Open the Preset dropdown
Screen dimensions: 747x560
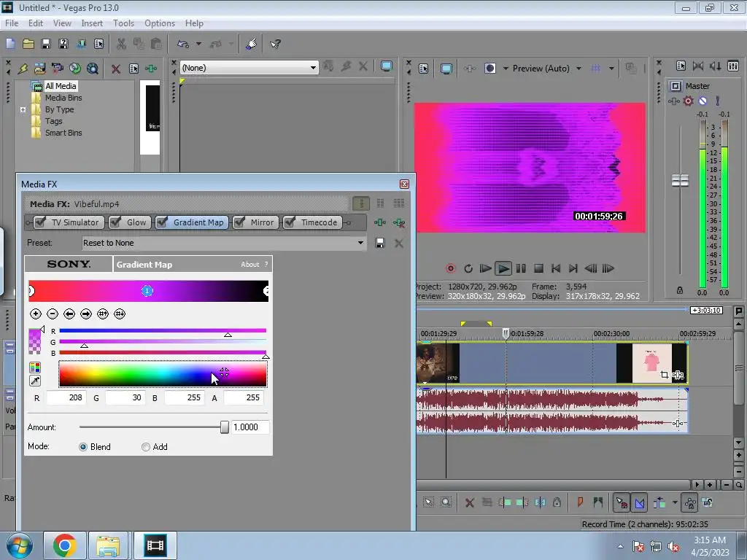360,243
